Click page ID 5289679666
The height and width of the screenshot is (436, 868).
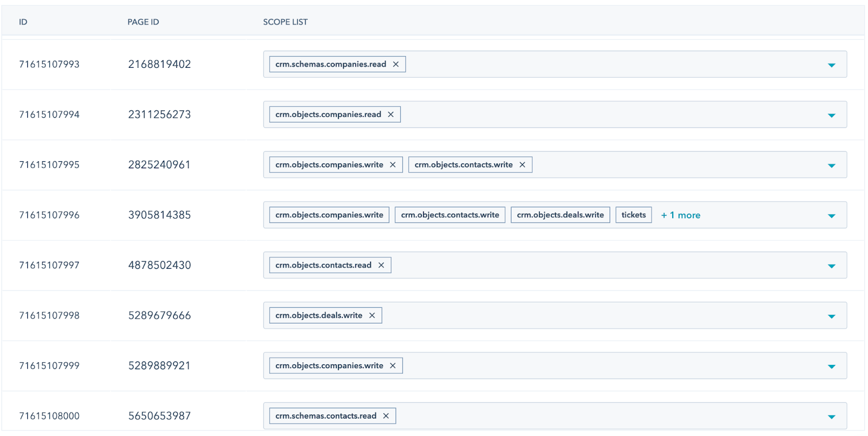click(x=159, y=315)
